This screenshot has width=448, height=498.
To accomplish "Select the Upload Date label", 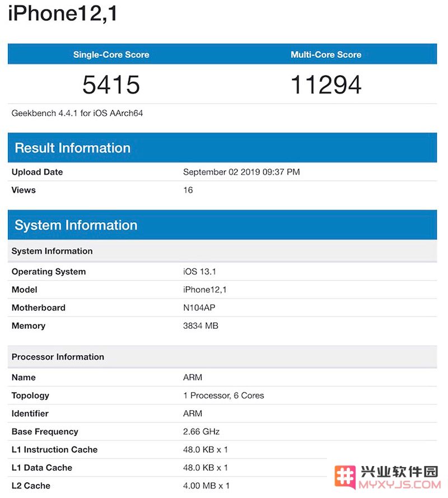I will (x=37, y=172).
